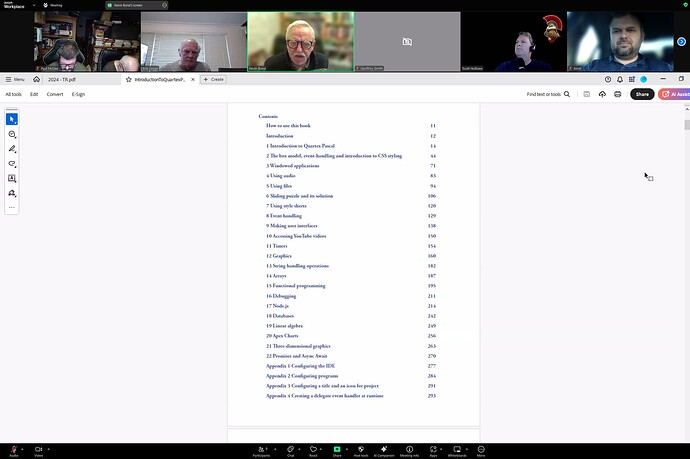Jump to '6 Sliding puzzle and its solution'

pyautogui.click(x=299, y=196)
